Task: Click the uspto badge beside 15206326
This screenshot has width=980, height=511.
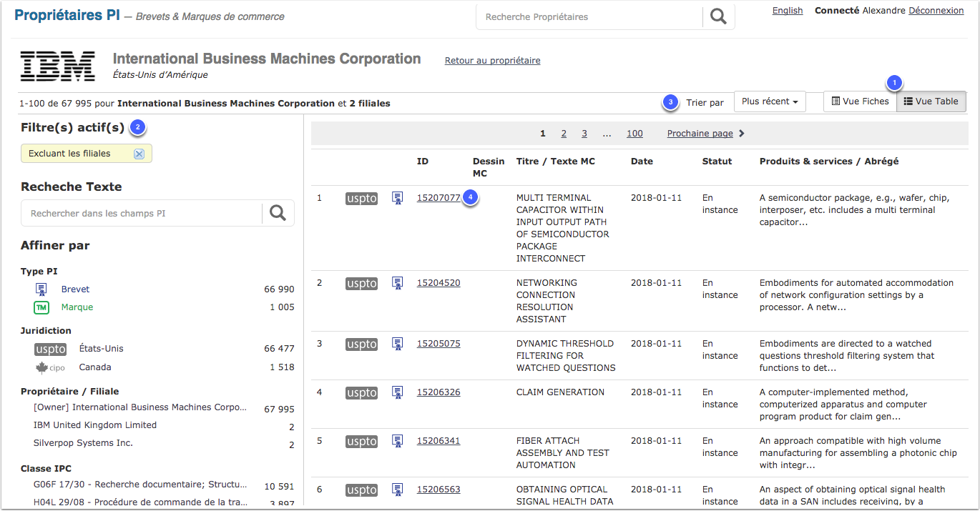Action: tap(361, 393)
